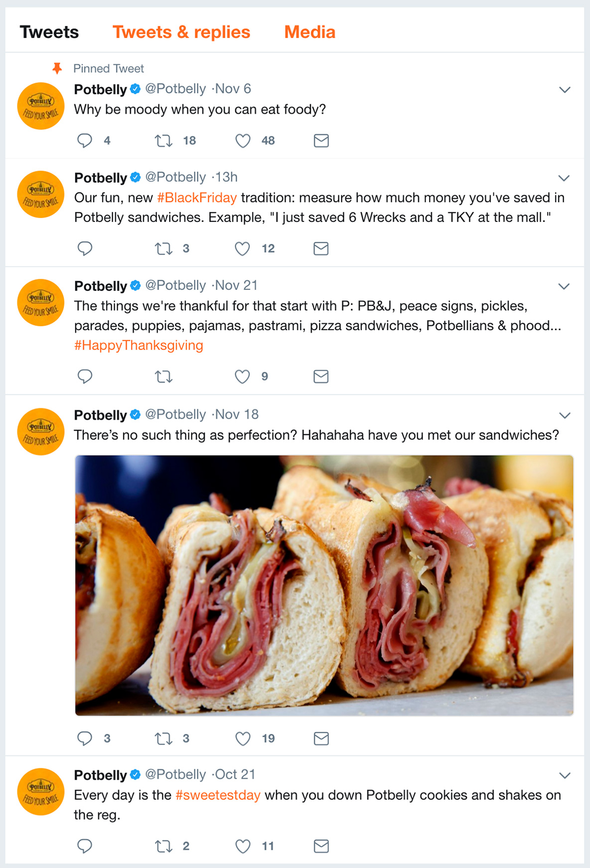Open the caret menu on the Oct 21 tweet

click(x=564, y=775)
